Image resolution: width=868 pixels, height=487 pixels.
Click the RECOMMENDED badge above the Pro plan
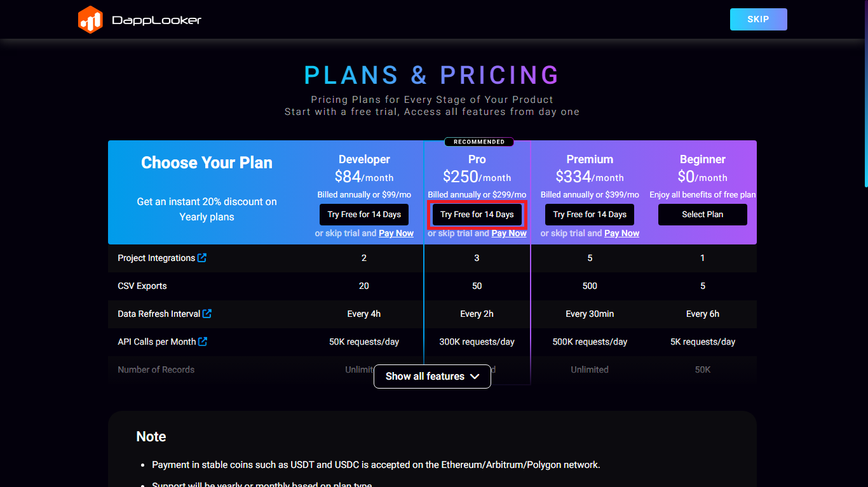pyautogui.click(x=479, y=142)
